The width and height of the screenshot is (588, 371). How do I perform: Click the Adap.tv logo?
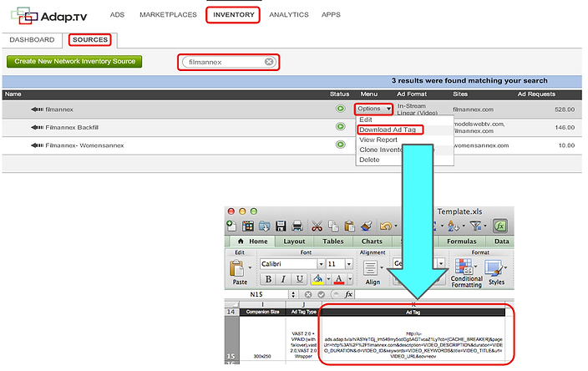[x=49, y=16]
